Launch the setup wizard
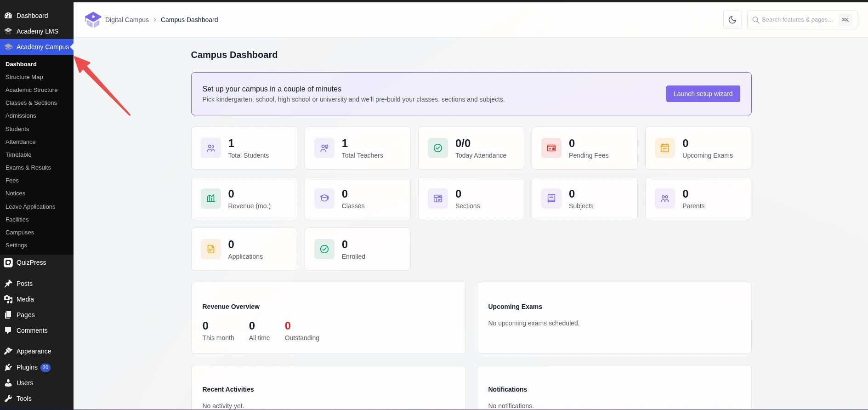 tap(703, 94)
